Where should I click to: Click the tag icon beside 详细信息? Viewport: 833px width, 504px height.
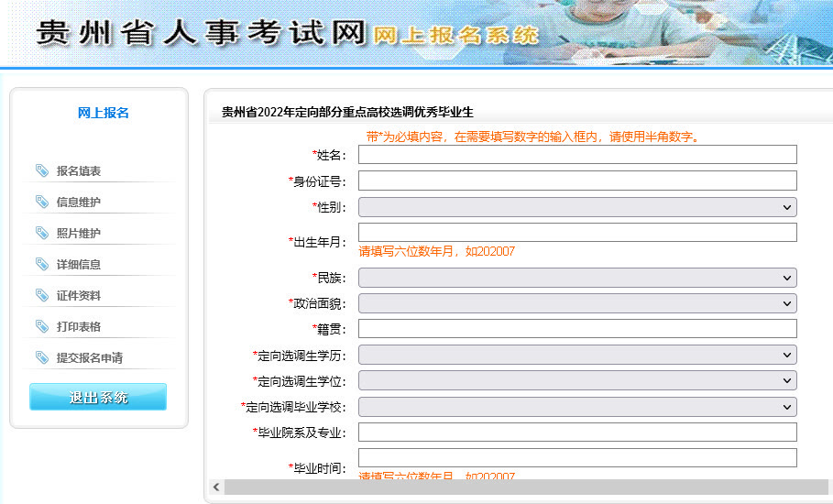(42, 264)
